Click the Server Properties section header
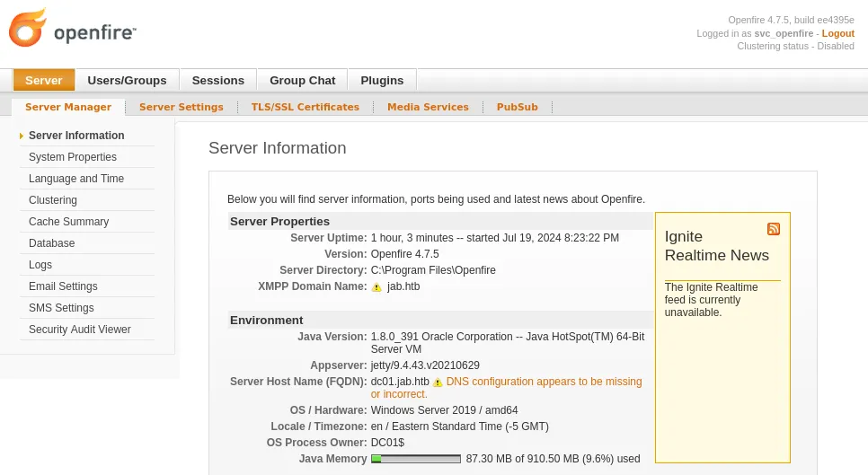Viewport: 868px width, 475px height. (x=279, y=221)
